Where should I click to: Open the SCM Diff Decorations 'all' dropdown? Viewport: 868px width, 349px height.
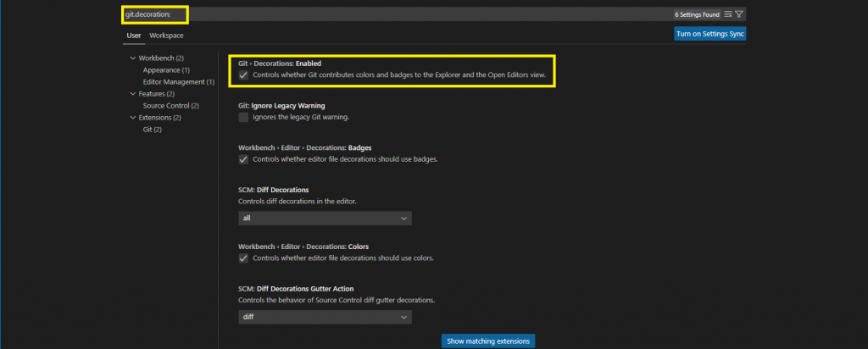point(325,218)
